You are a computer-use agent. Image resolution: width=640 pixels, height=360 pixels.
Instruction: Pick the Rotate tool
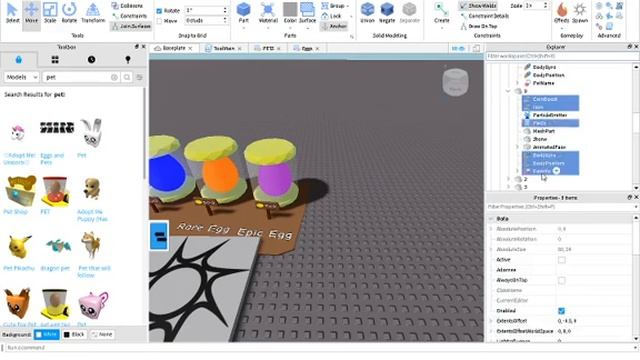[x=69, y=13]
